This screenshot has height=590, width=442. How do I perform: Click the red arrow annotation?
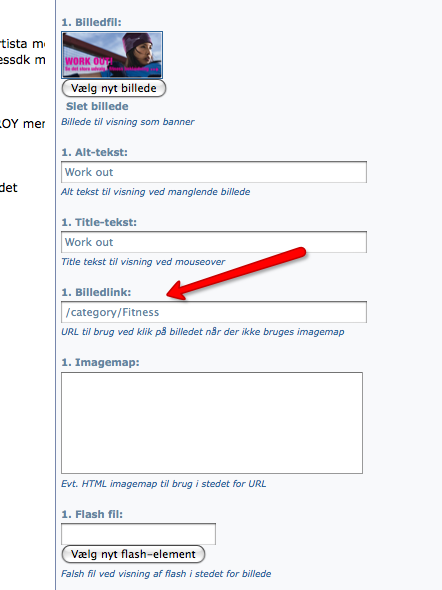pos(236,274)
